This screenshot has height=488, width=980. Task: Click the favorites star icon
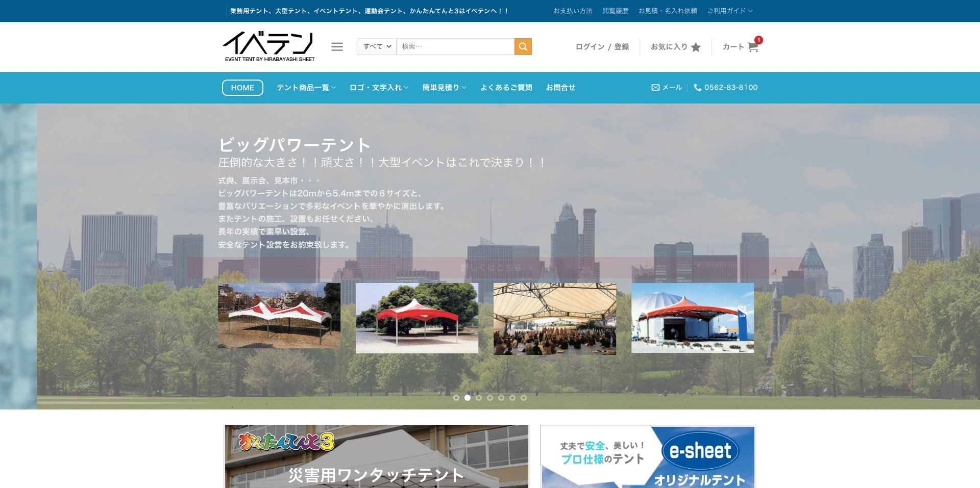696,47
